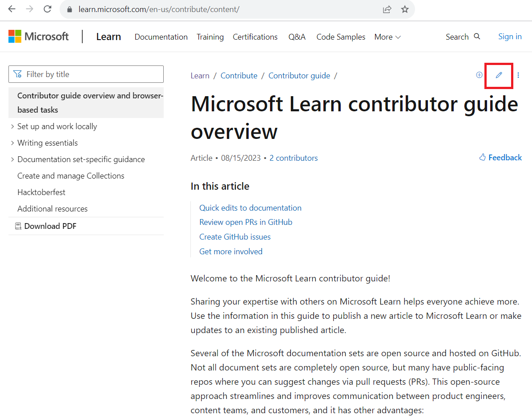Open the Search magnifier icon
532x419 pixels.
coord(477,37)
